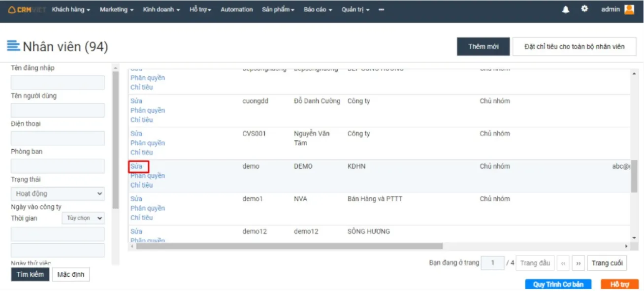Expand the Quản trị menu

point(356,9)
